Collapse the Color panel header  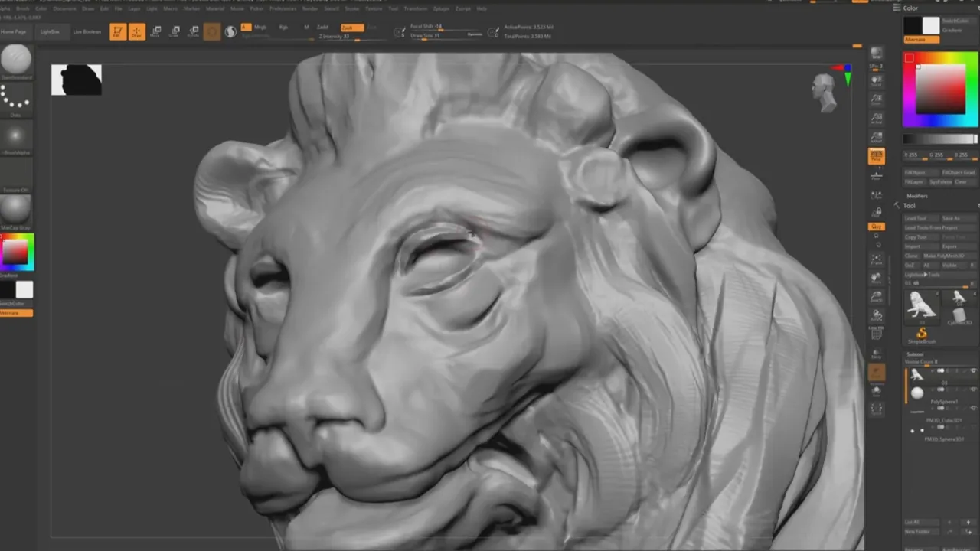pos(910,8)
